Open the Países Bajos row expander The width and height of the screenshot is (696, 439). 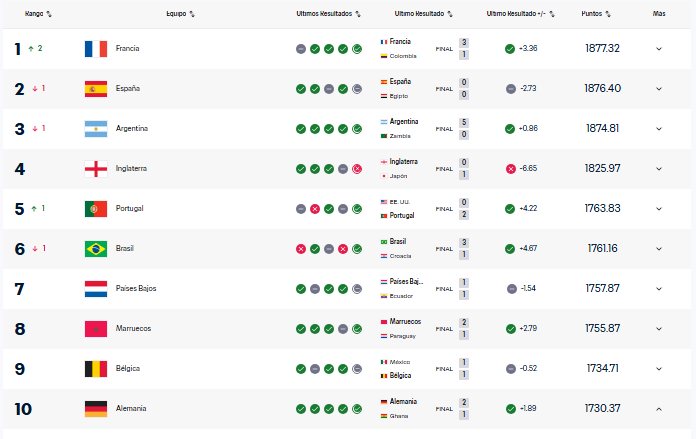pyautogui.click(x=659, y=289)
